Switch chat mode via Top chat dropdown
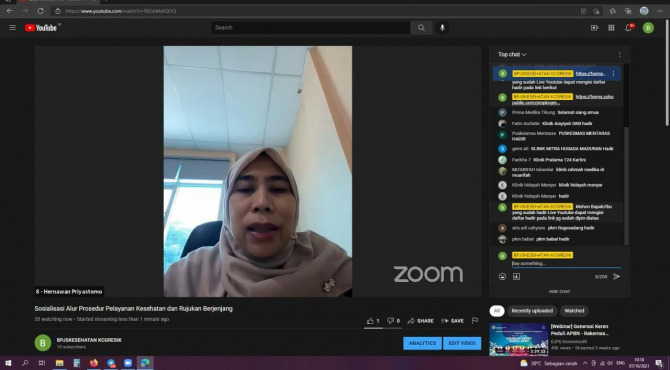 [x=512, y=54]
